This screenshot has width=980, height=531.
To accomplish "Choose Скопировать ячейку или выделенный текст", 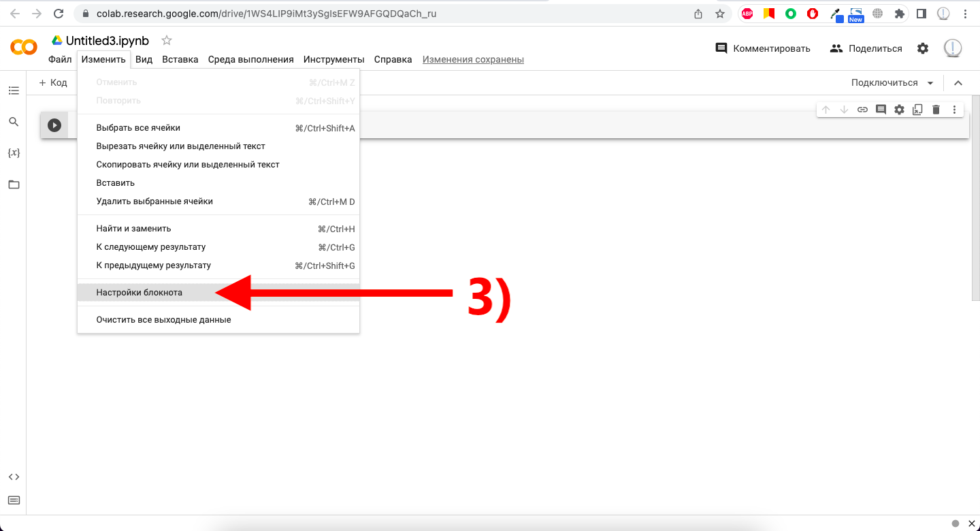I will [218, 165].
